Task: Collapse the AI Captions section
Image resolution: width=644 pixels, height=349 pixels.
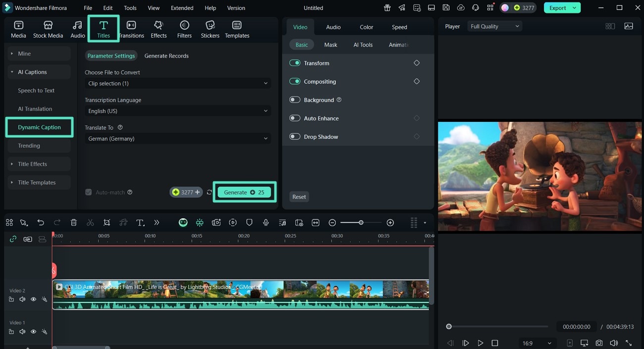Action: pos(39,72)
